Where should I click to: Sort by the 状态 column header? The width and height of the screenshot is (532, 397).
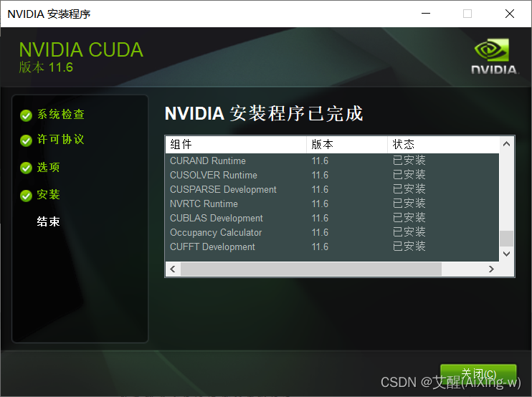(443, 145)
